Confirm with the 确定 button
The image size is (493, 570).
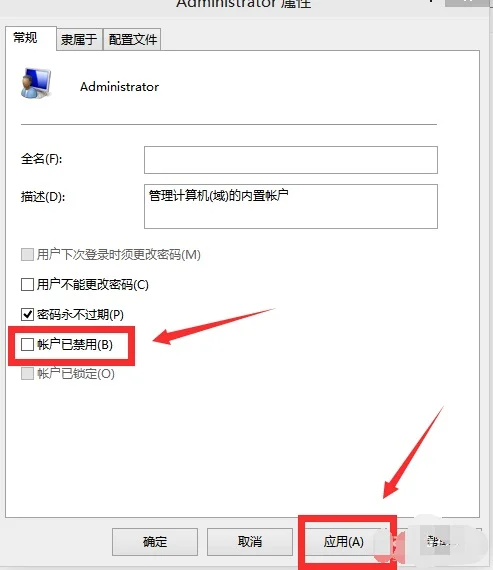pyautogui.click(x=155, y=542)
